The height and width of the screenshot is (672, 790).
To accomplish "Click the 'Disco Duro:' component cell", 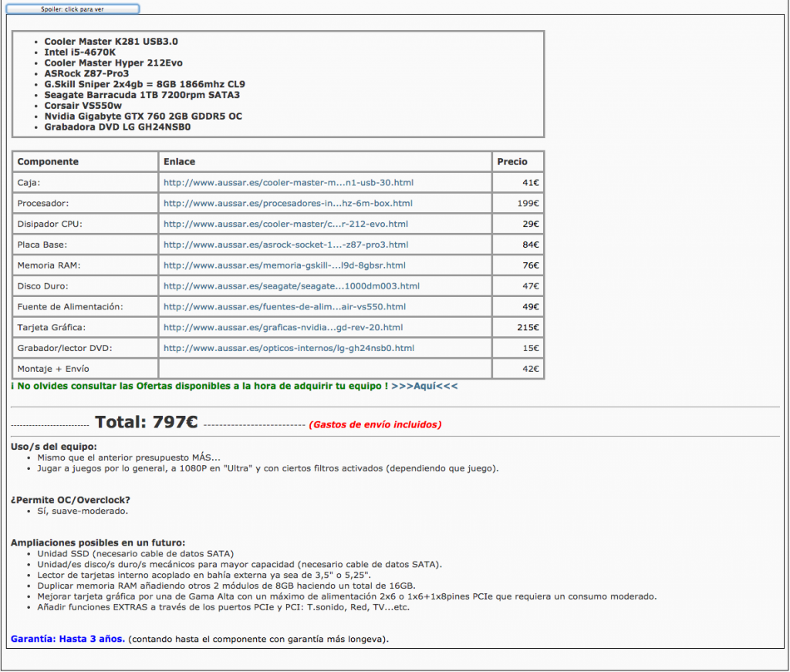I will pyautogui.click(x=85, y=285).
